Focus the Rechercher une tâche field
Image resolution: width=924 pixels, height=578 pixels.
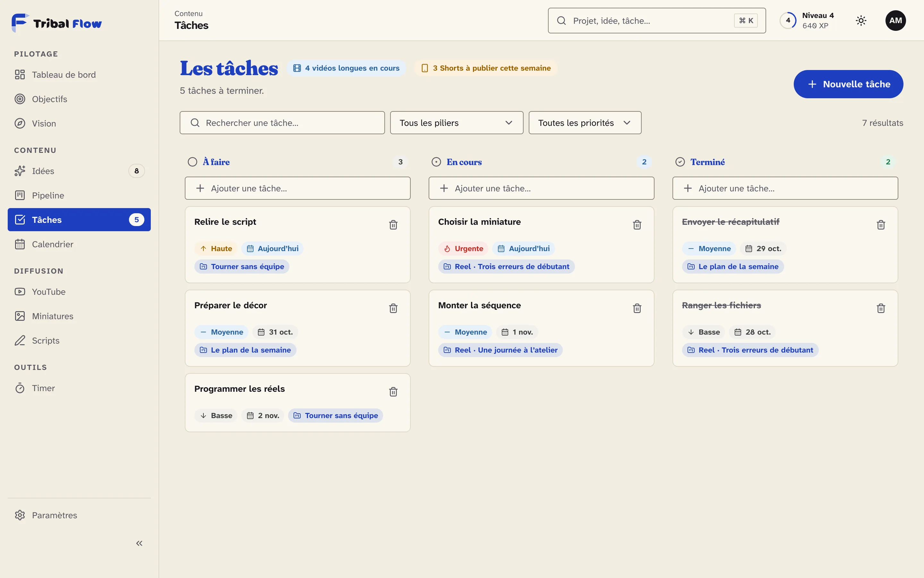point(282,123)
